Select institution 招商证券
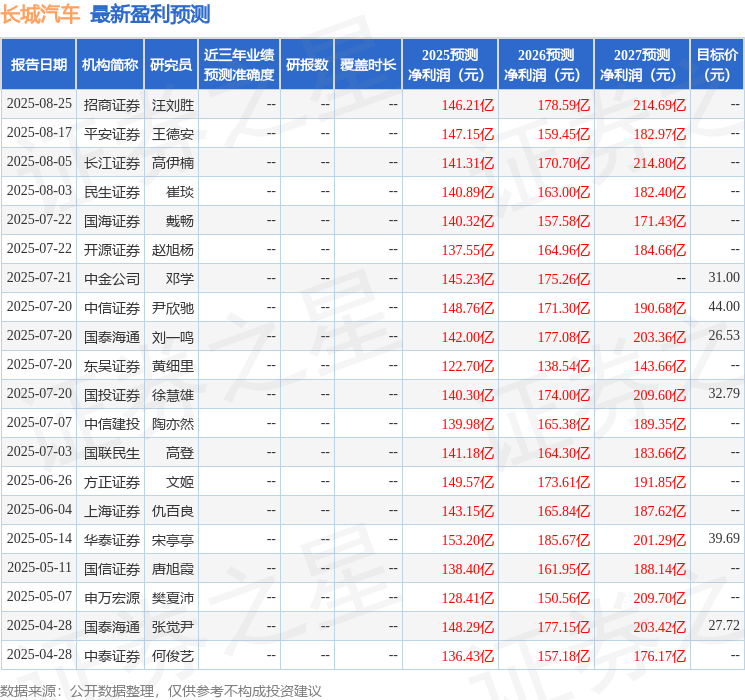The width and height of the screenshot is (745, 700). (112, 105)
